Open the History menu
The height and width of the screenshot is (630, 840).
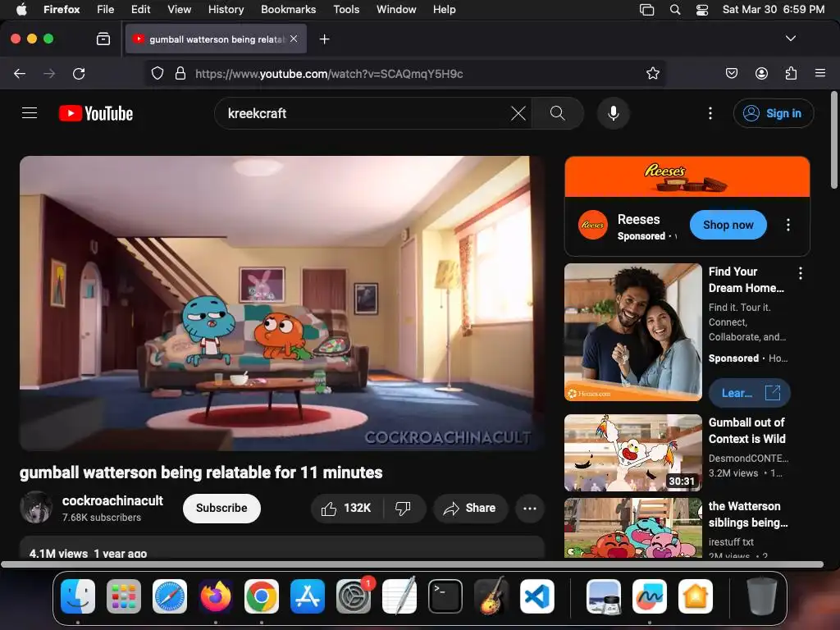click(226, 9)
